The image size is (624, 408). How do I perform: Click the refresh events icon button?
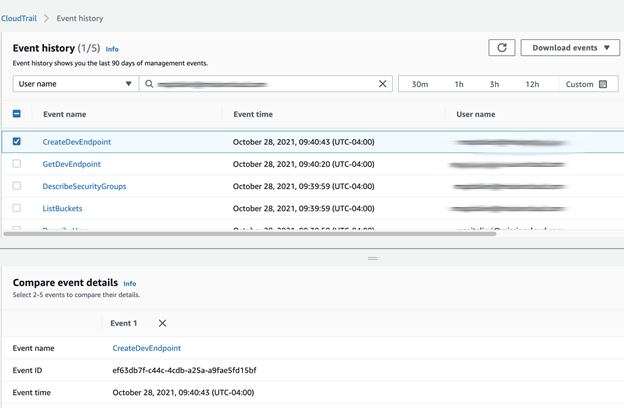(502, 48)
